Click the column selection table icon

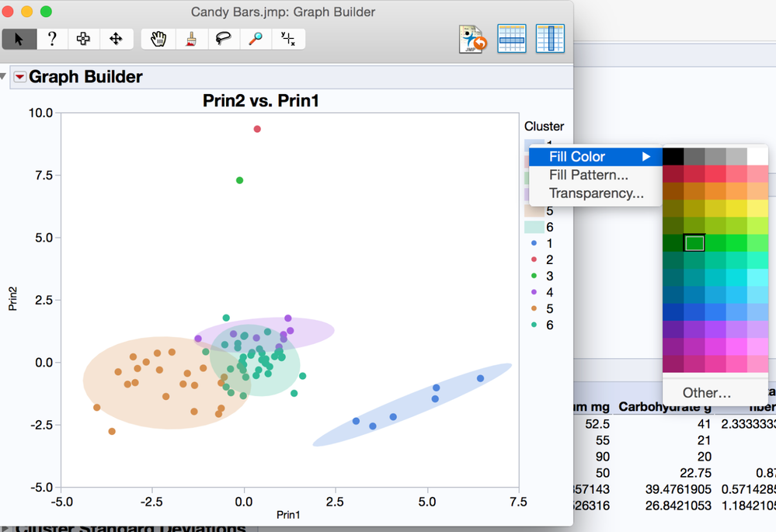(550, 39)
